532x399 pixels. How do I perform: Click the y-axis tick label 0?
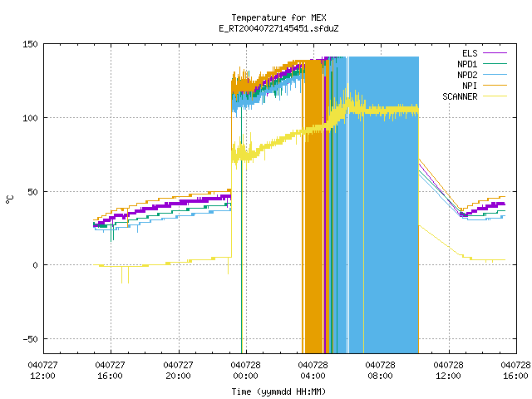point(35,265)
